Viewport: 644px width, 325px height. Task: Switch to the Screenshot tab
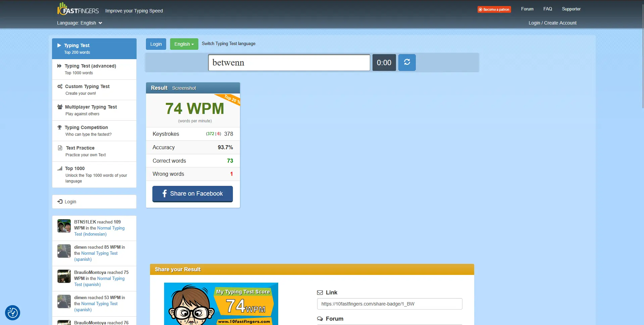click(x=184, y=88)
